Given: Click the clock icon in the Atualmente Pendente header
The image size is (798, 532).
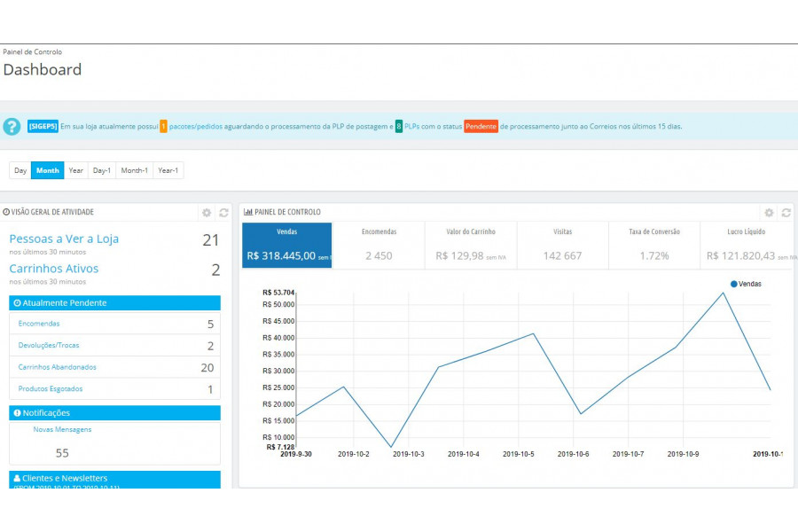Looking at the screenshot, I should (x=18, y=303).
